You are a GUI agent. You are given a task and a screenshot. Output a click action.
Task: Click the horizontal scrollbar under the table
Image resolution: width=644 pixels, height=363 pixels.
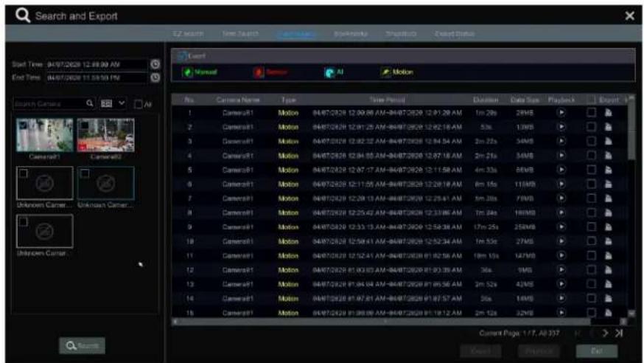pos(384,322)
